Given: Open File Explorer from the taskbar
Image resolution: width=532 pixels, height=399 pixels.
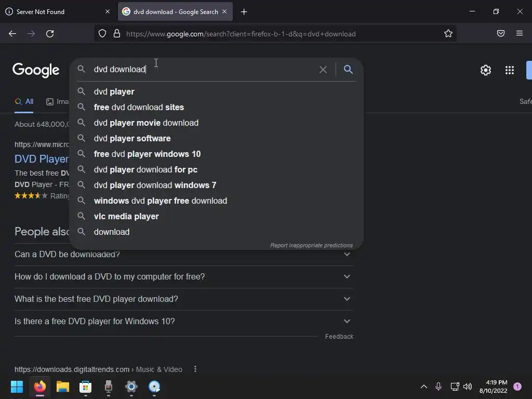Looking at the screenshot, I should [x=63, y=387].
